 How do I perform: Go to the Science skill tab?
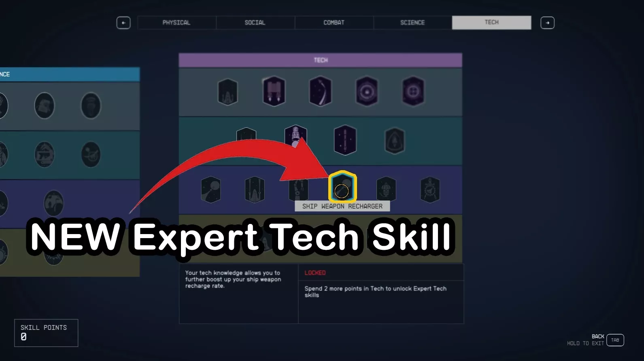[412, 23]
